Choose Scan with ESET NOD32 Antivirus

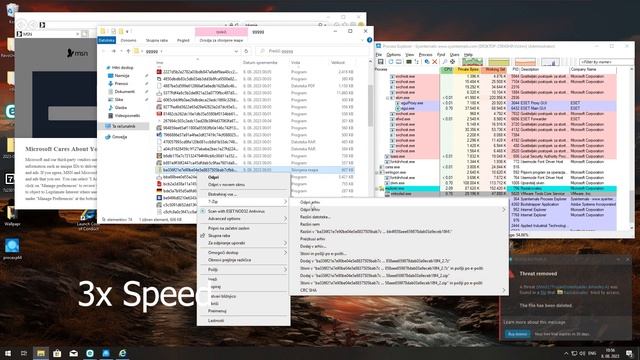coord(244,211)
